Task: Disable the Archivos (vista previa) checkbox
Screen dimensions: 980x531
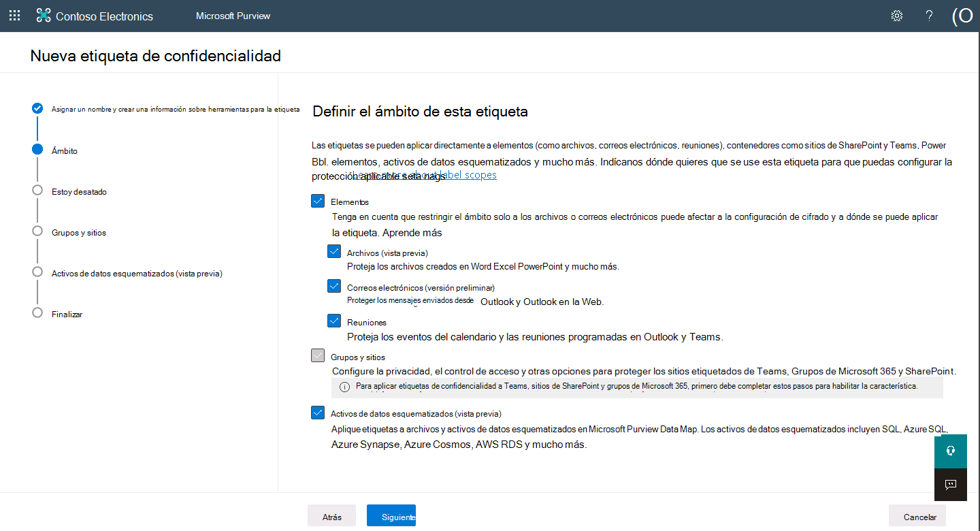Action: [333, 251]
